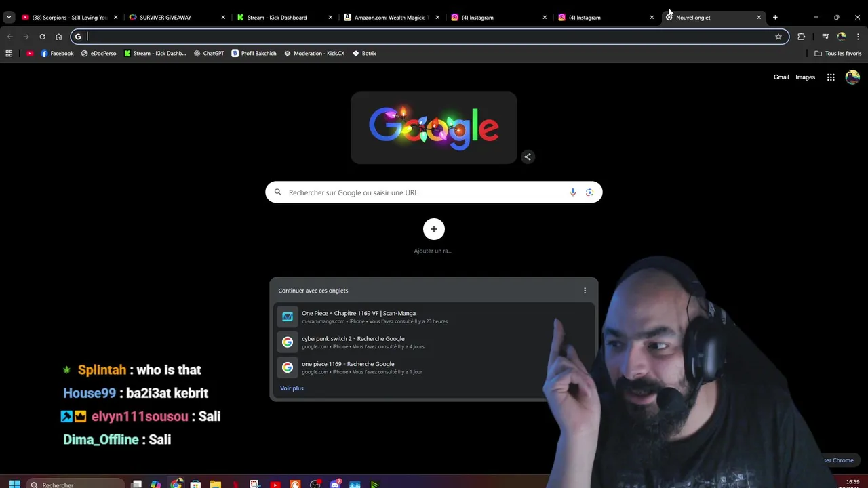Open OBS Studio from the taskbar
Image resolution: width=868 pixels, height=488 pixels.
[x=315, y=484]
